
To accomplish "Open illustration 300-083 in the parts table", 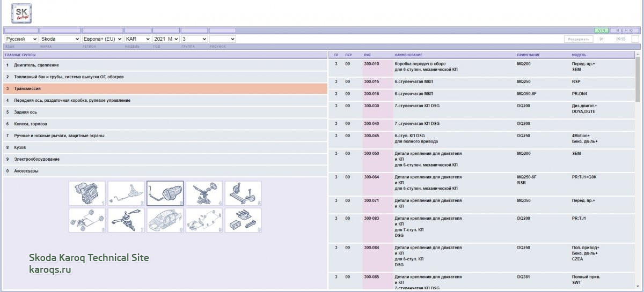I will tap(371, 218).
